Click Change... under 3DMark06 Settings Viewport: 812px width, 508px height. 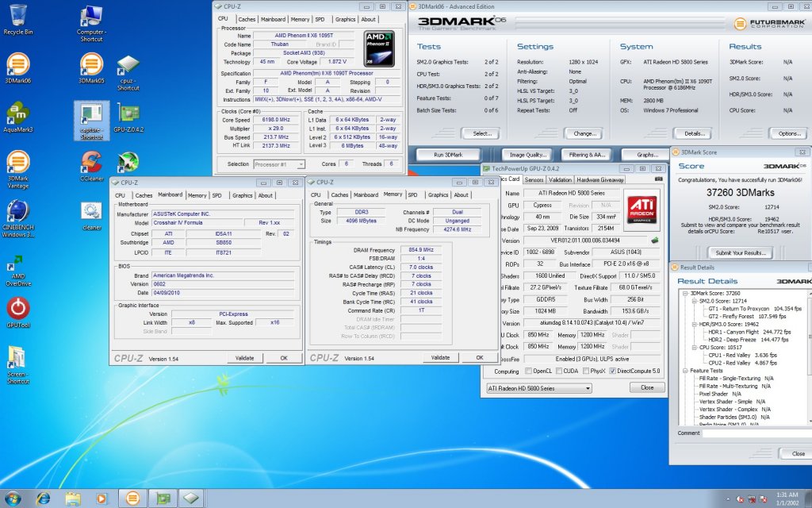tap(584, 133)
